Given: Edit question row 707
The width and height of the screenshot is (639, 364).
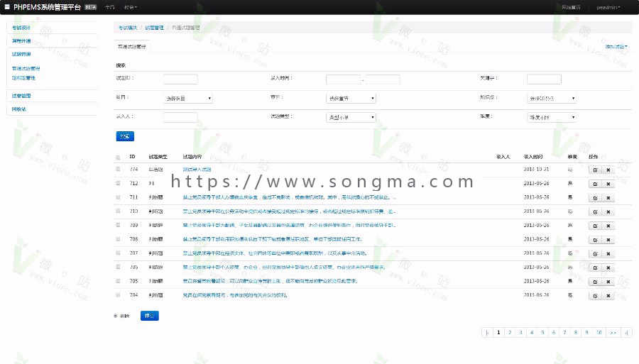Looking at the screenshot, I should pos(595,253).
